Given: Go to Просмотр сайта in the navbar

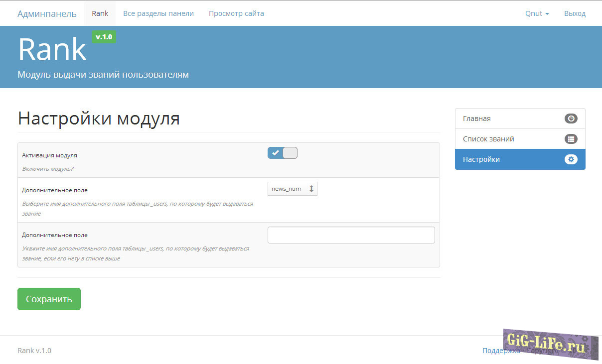Looking at the screenshot, I should [x=236, y=13].
